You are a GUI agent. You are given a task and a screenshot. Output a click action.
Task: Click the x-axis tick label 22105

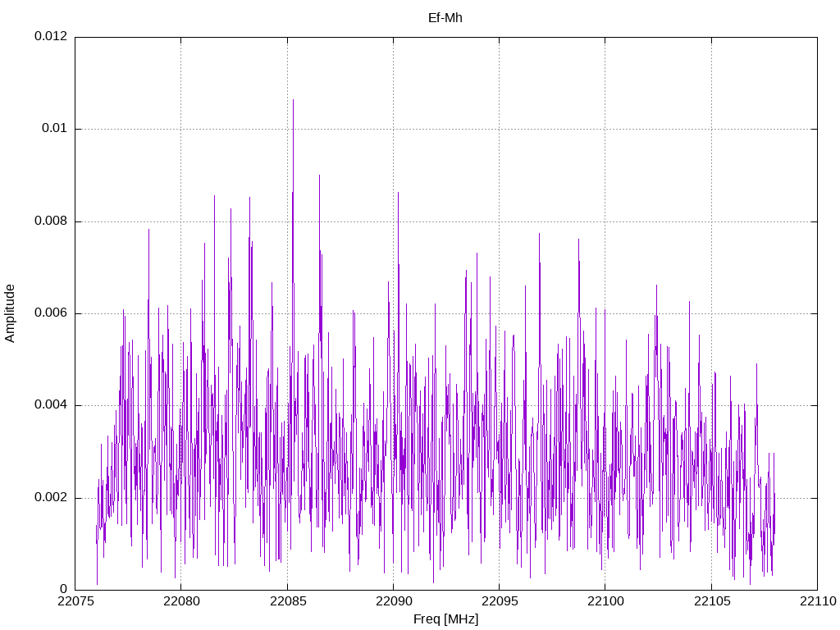pyautogui.click(x=712, y=601)
